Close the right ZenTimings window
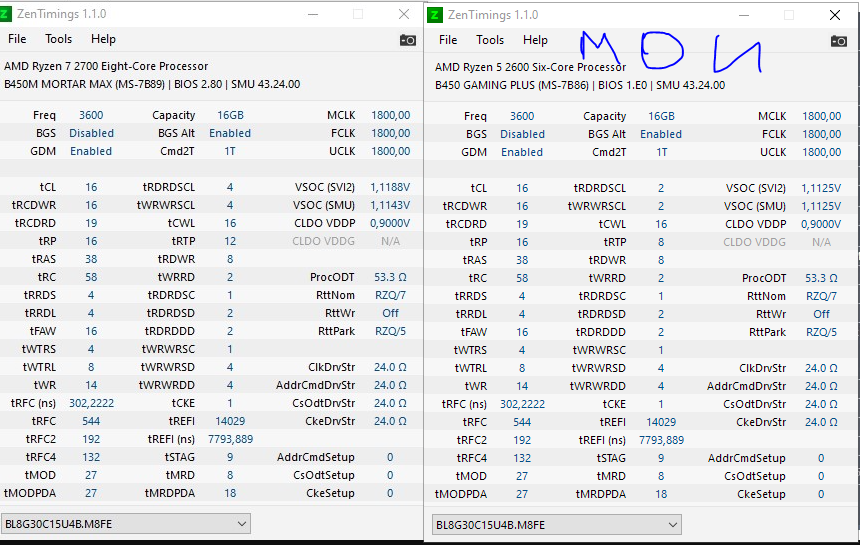 [835, 15]
